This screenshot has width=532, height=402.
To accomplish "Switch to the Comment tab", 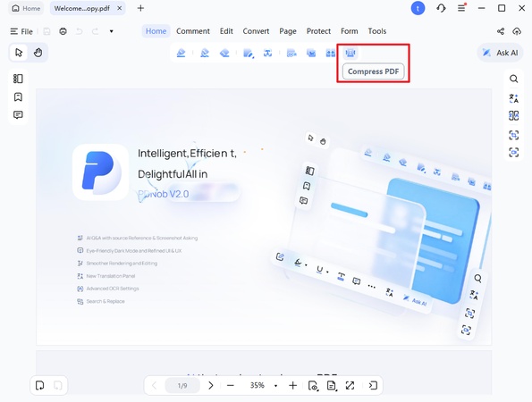I will pyautogui.click(x=193, y=31).
